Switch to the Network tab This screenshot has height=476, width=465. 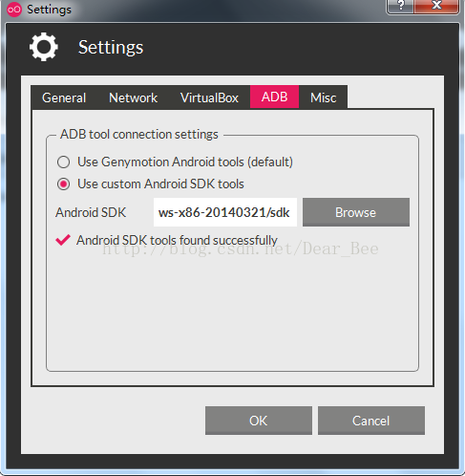[x=133, y=97]
